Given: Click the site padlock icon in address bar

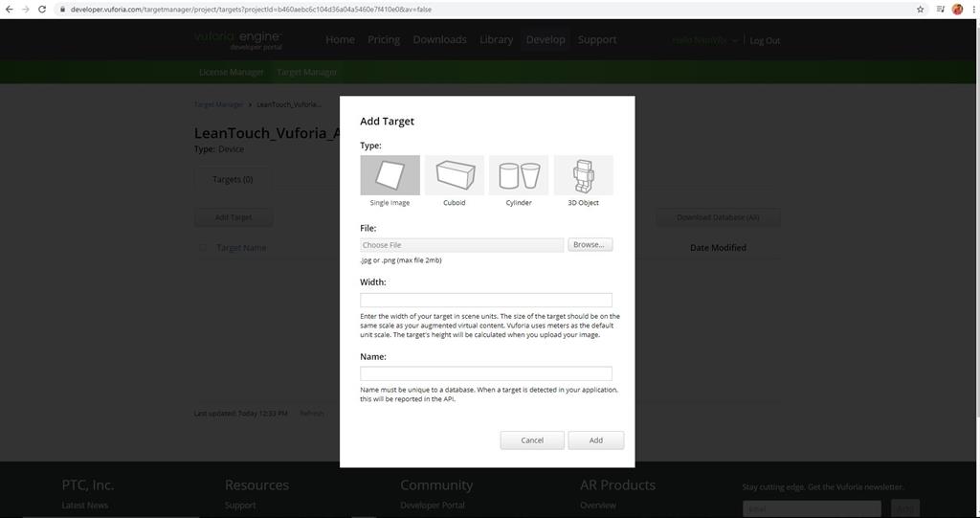Looking at the screenshot, I should click(x=62, y=10).
